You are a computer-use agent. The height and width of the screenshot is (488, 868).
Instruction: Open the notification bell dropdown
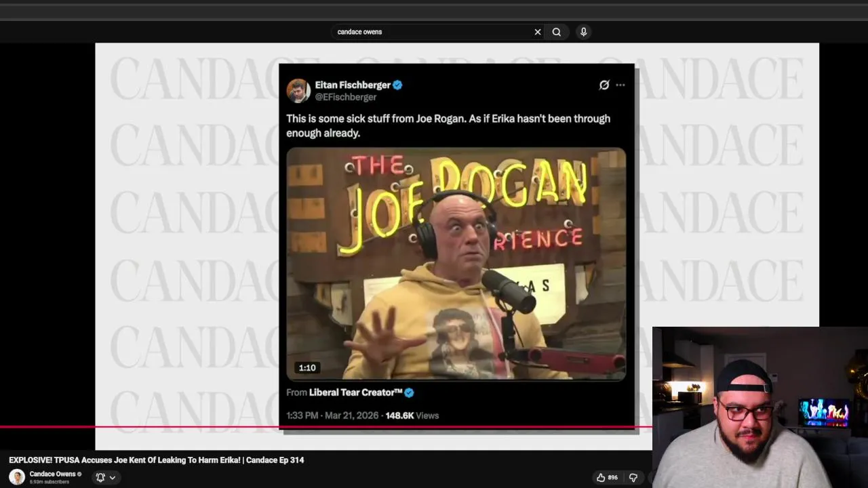[x=106, y=477]
